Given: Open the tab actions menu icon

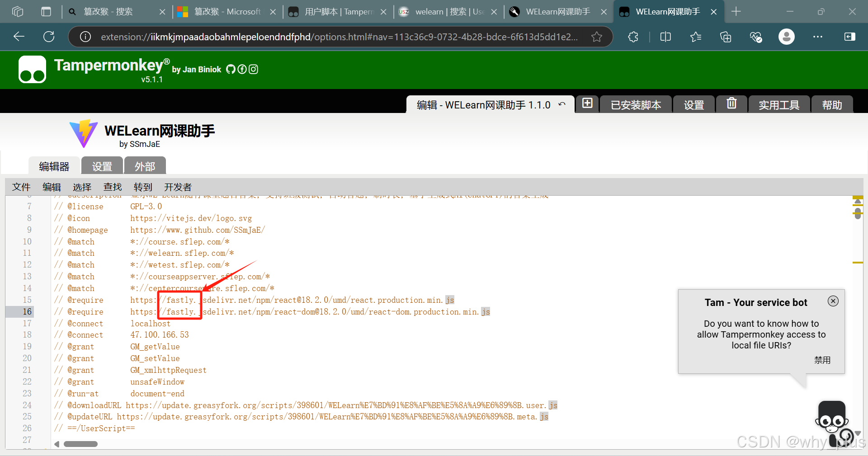Looking at the screenshot, I should pyautogui.click(x=46, y=12).
